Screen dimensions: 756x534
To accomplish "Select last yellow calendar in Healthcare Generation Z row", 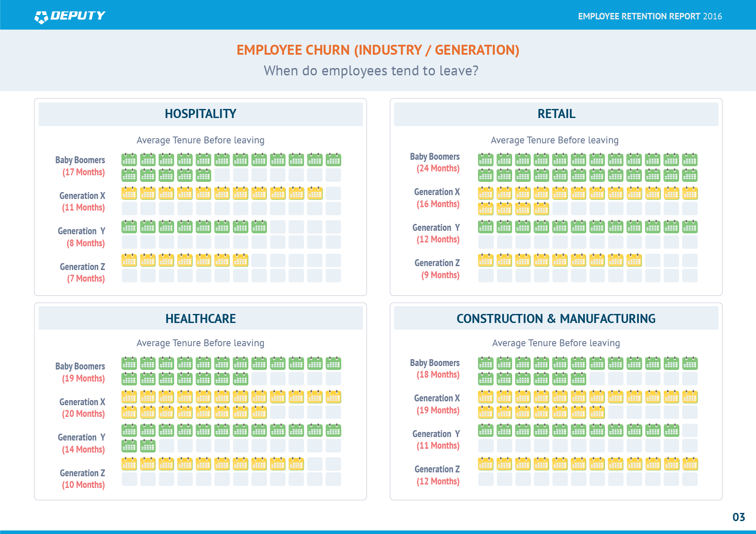I will pos(296,464).
